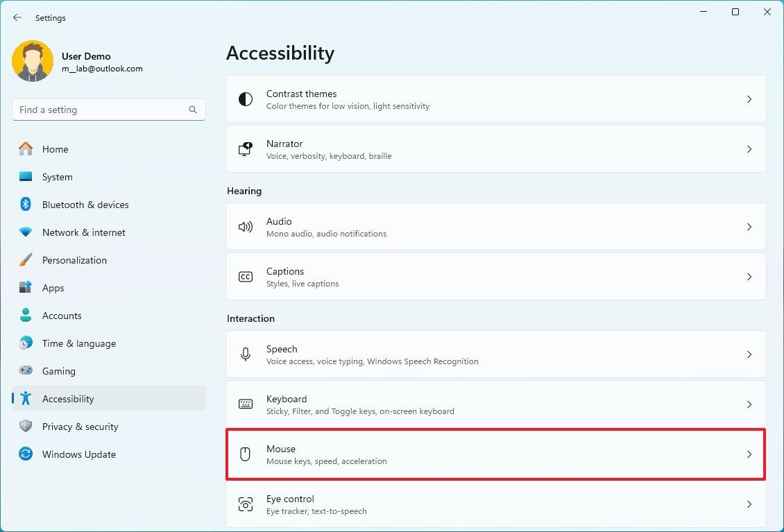Expand the Captions row chevron
Image resolution: width=784 pixels, height=532 pixels.
[x=749, y=276]
